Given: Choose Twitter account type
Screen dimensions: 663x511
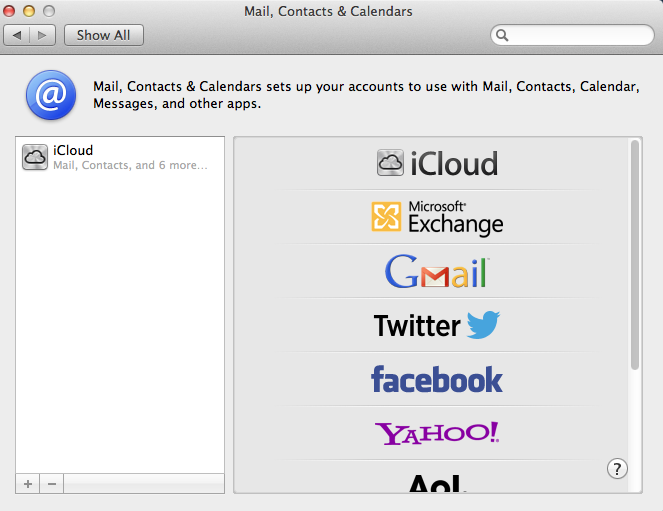Looking at the screenshot, I should point(437,325).
